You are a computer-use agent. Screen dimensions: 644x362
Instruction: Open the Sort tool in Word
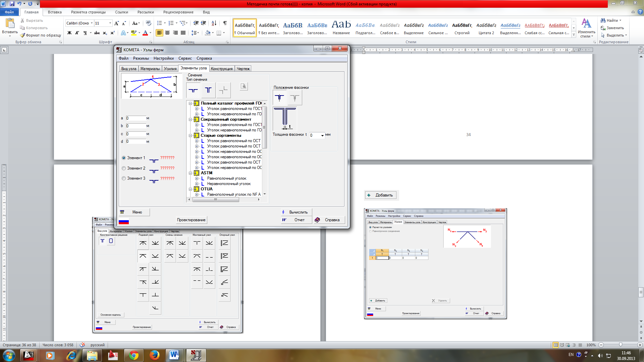coord(214,23)
